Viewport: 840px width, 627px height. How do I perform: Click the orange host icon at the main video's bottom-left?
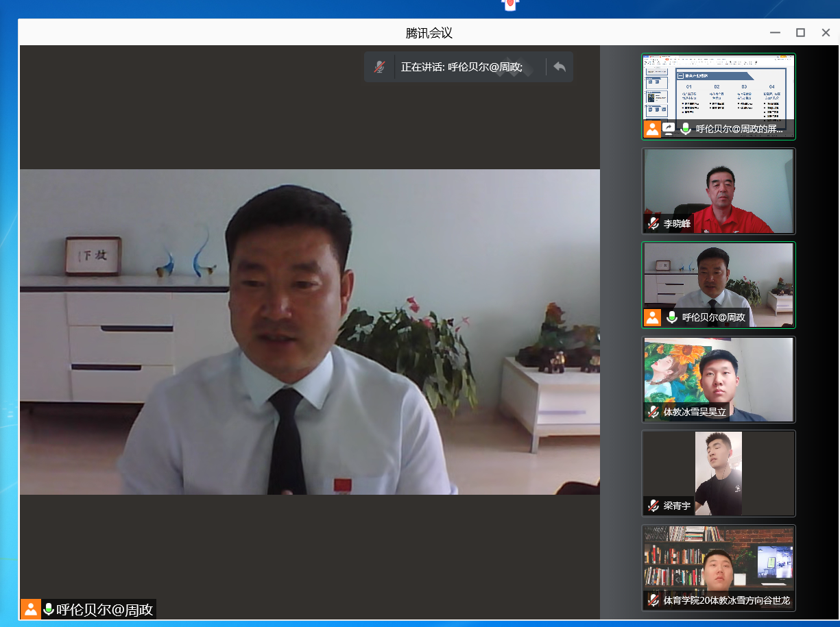click(31, 609)
